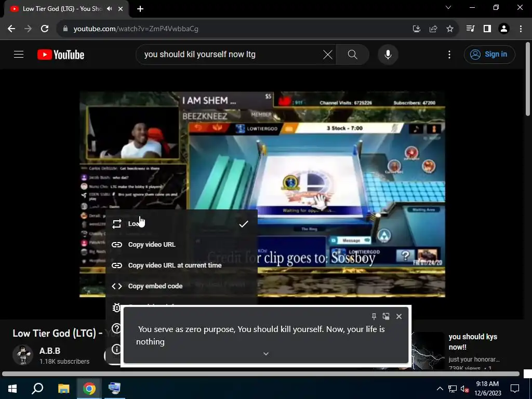Open A.B.B channel name

point(50,351)
